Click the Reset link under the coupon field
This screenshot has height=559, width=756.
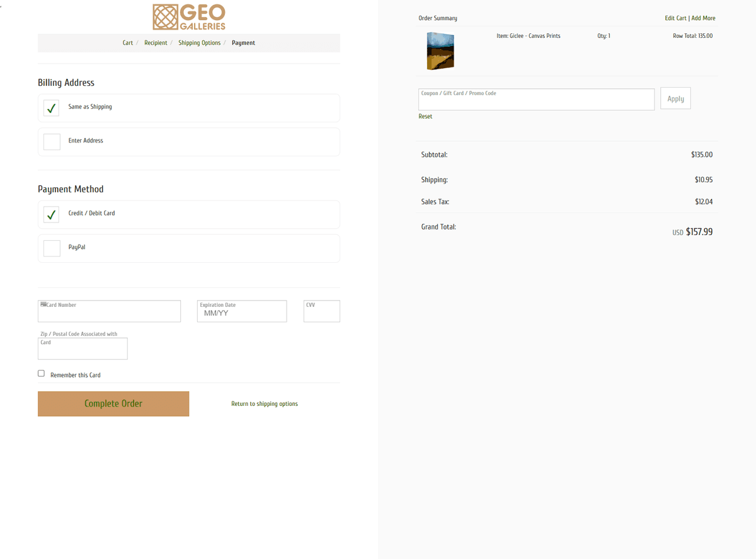[425, 116]
